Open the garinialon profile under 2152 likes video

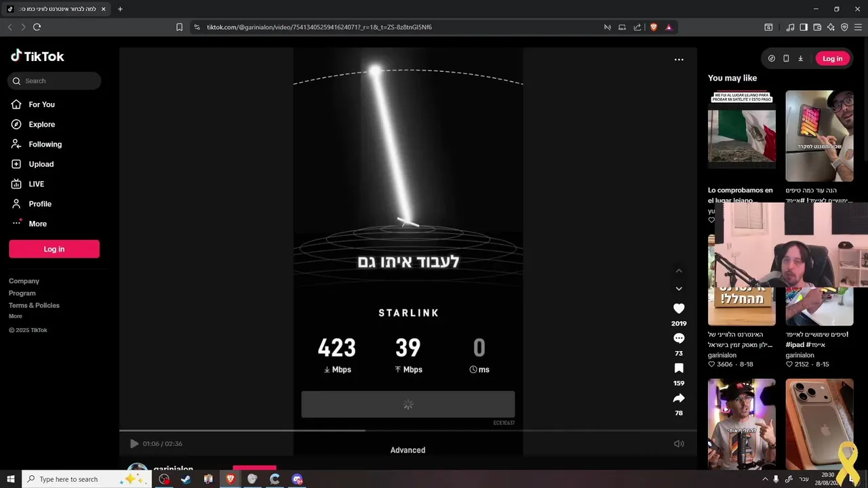coord(800,355)
